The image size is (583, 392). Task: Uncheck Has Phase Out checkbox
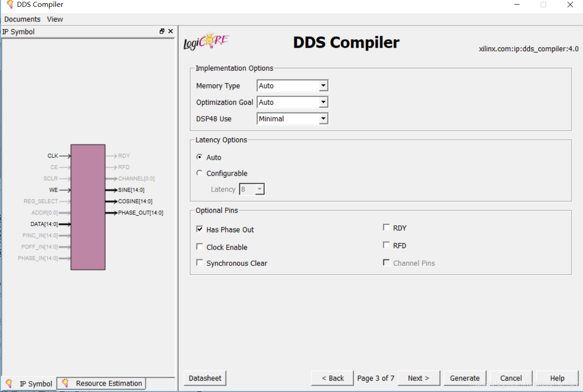click(x=199, y=229)
